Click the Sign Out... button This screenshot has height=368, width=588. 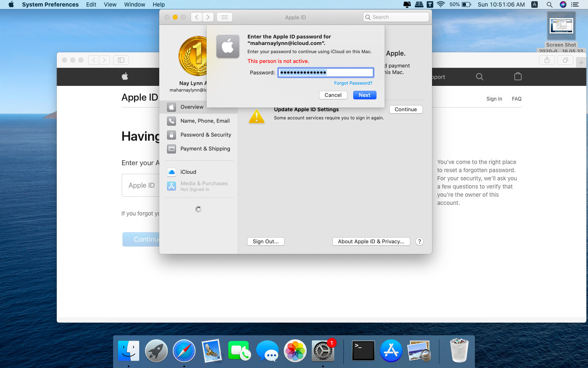click(265, 241)
